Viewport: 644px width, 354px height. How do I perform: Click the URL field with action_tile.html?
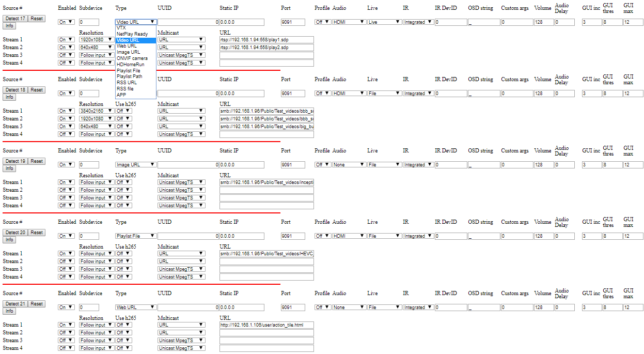coord(266,325)
